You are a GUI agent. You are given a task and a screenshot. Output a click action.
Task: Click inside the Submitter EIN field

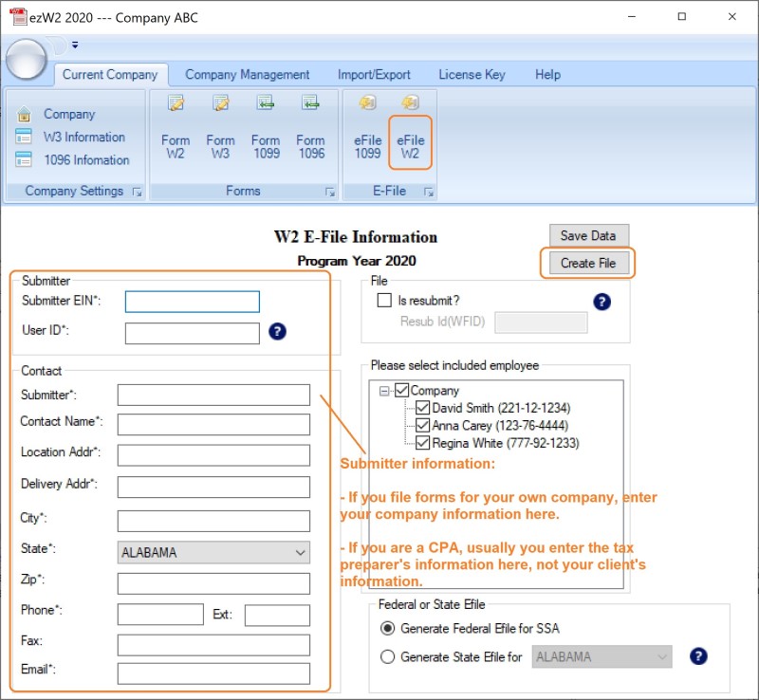point(192,301)
